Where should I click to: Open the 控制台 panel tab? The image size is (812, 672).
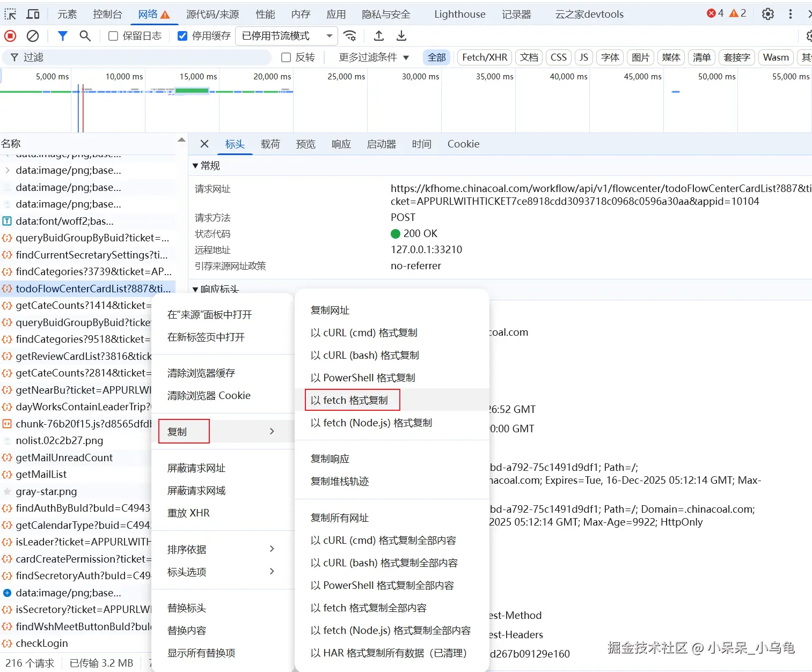107,14
